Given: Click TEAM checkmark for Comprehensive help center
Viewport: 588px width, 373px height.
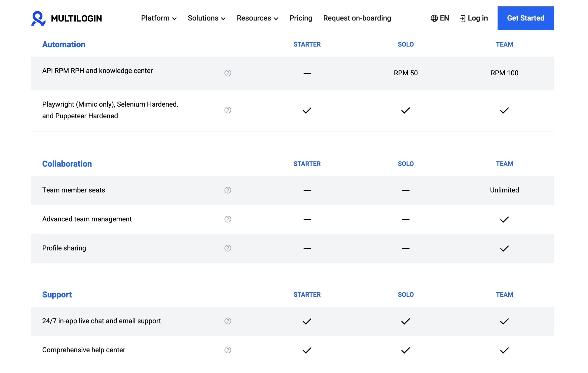Looking at the screenshot, I should [504, 350].
